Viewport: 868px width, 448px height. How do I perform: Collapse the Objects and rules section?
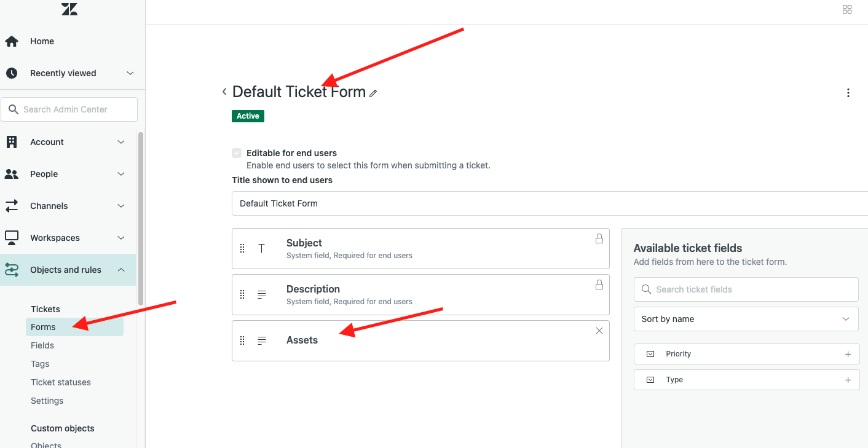(121, 270)
